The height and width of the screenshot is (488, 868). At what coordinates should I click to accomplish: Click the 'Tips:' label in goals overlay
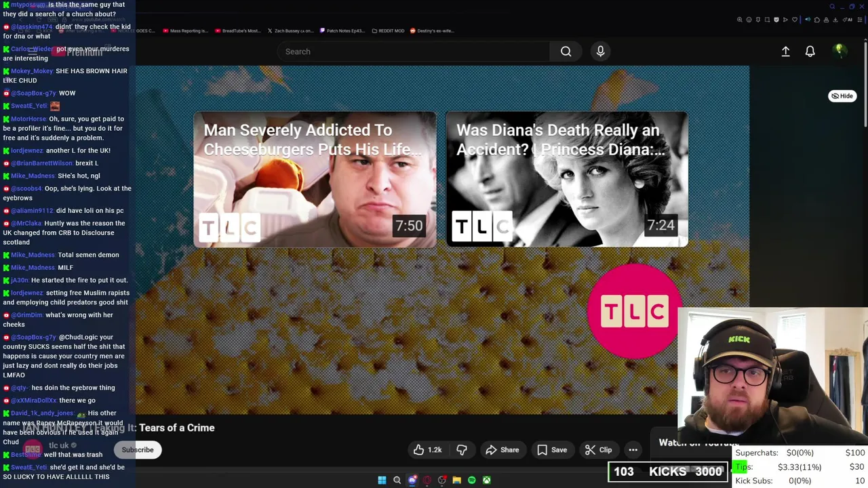(744, 467)
